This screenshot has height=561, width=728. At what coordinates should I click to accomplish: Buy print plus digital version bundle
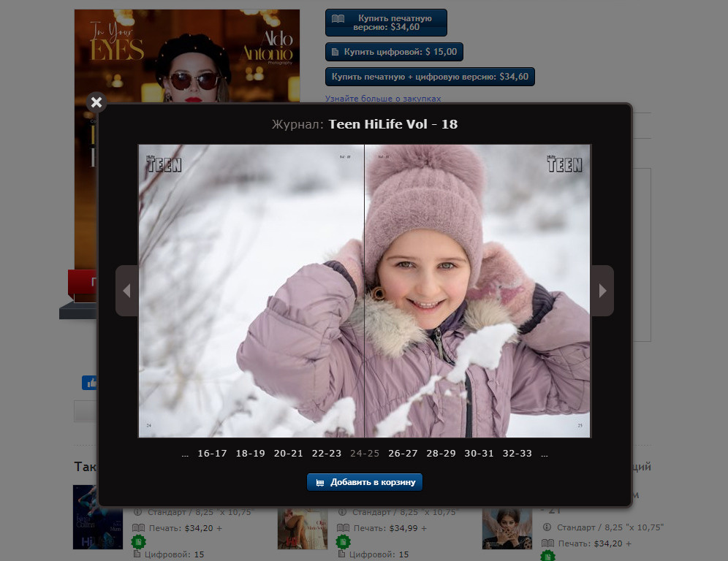[x=430, y=77]
